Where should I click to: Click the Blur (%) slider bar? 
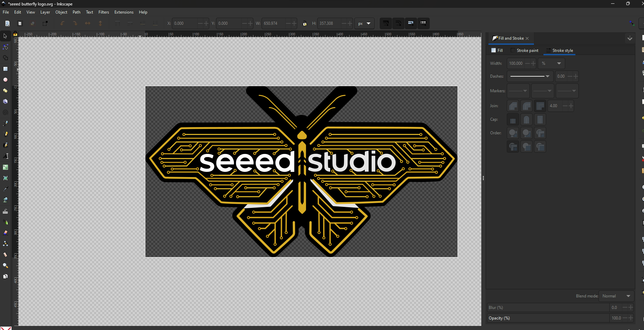pyautogui.click(x=549, y=308)
